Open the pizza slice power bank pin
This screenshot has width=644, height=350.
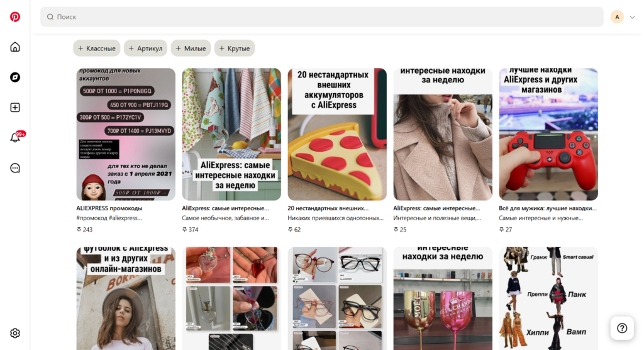coord(337,134)
